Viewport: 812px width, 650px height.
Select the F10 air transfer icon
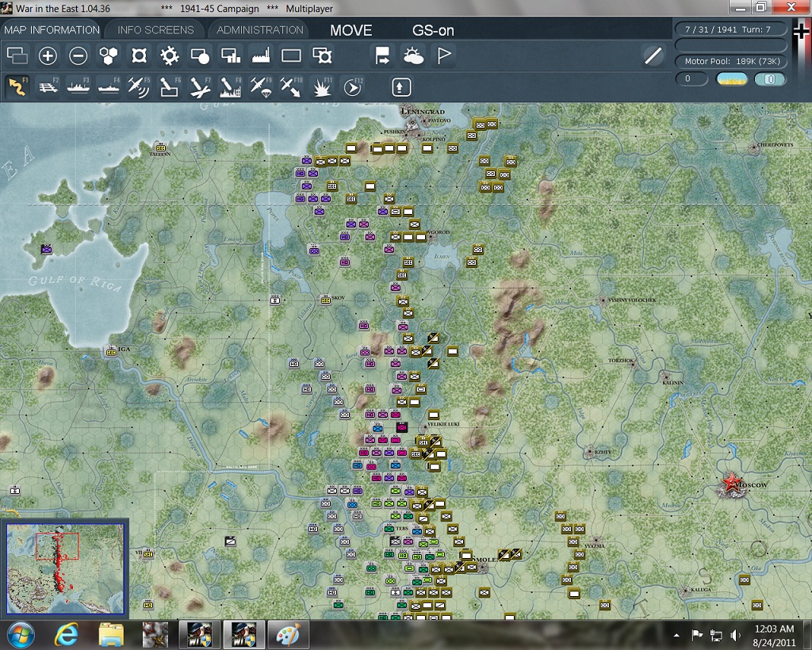291,86
